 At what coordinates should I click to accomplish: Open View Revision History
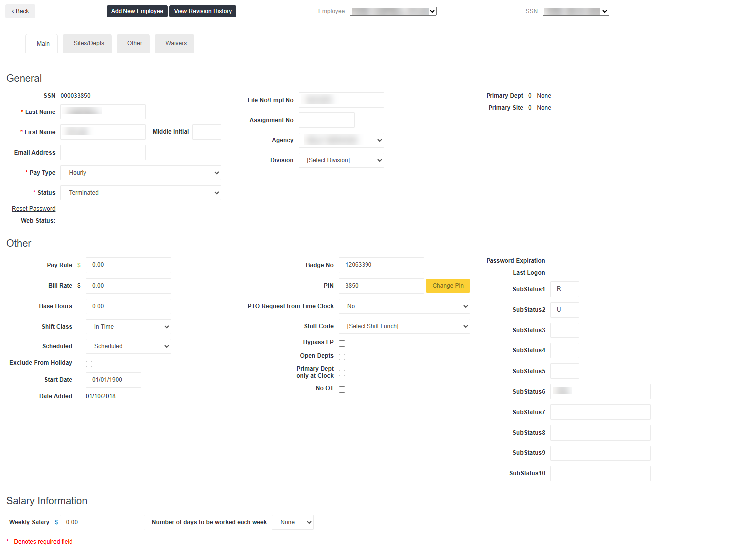[x=203, y=11]
